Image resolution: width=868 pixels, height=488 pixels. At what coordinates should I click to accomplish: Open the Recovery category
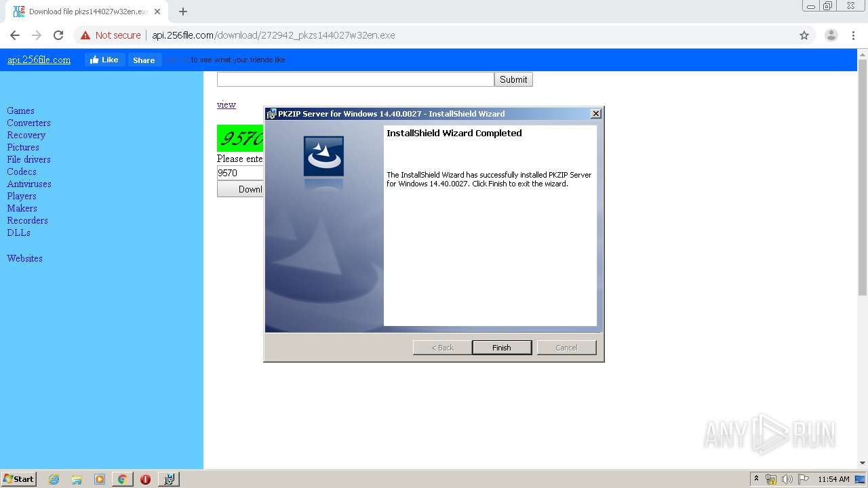(26, 135)
